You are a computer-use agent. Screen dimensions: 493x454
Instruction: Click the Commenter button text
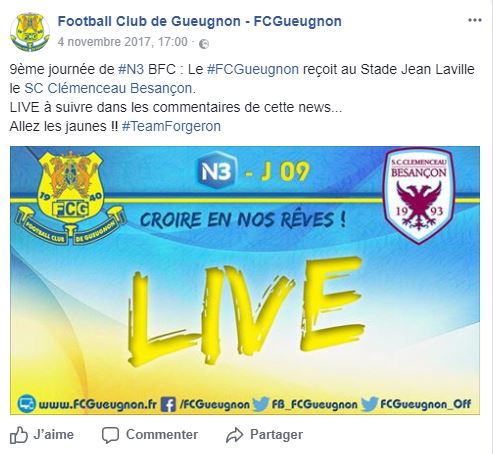coord(162,435)
